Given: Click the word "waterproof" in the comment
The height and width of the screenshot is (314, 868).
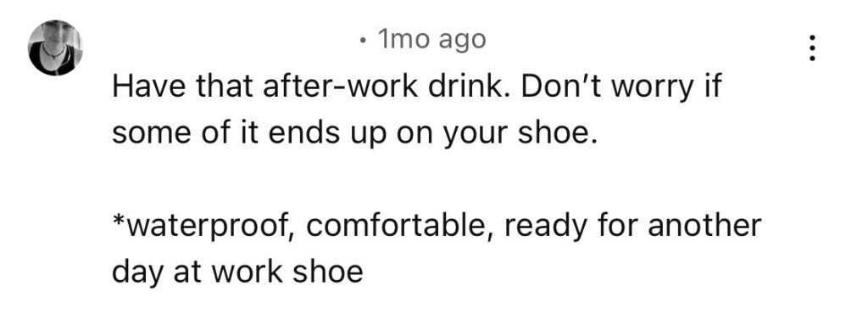Looking at the screenshot, I should tap(209, 227).
